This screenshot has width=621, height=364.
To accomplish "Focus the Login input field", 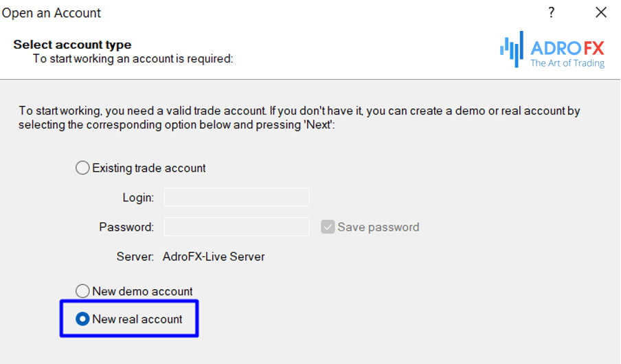I will [x=236, y=197].
